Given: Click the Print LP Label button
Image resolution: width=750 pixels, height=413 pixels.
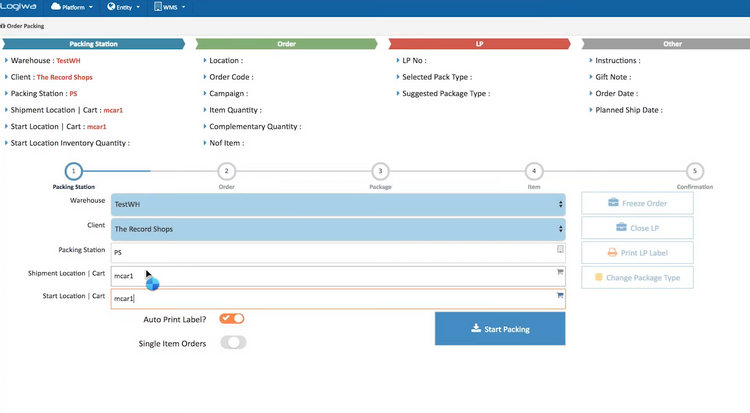Looking at the screenshot, I should (x=637, y=253).
